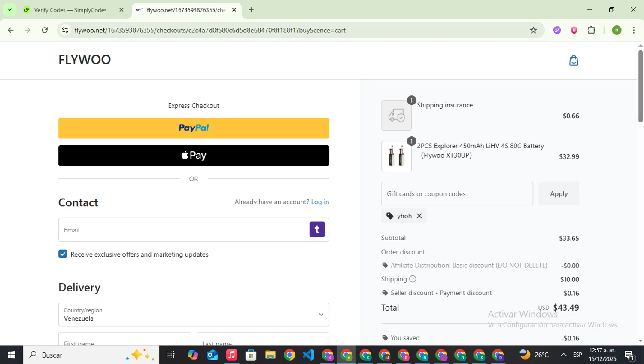Screen dimensions: 644x364
Task: Focus the Last name field
Action: pos(263,339)
